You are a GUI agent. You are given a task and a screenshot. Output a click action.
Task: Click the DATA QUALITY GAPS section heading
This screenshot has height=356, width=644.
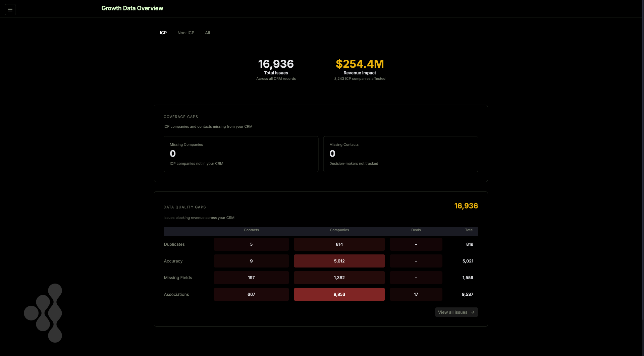tap(185, 207)
